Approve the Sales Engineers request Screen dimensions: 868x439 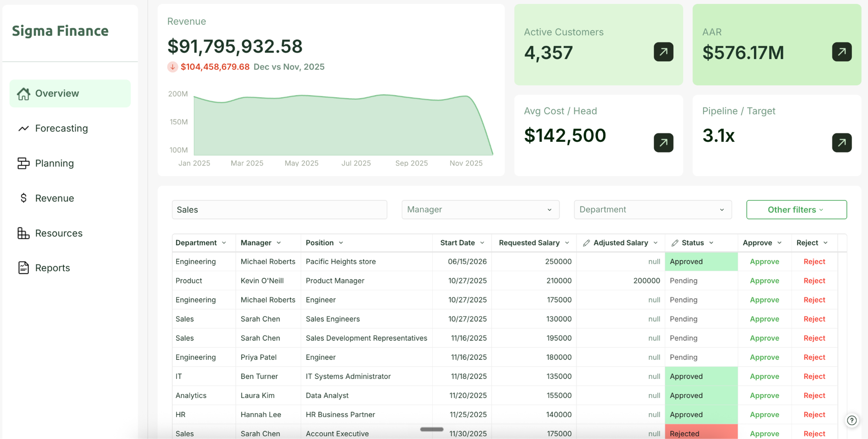pyautogui.click(x=764, y=319)
